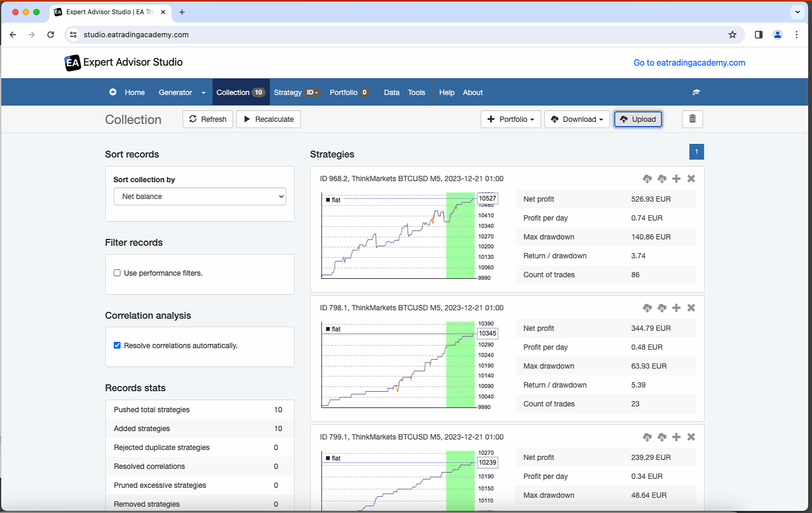Screen dimensions: 812x513
Task: Uncheck Resolve correlations automatically
Action: (117, 346)
